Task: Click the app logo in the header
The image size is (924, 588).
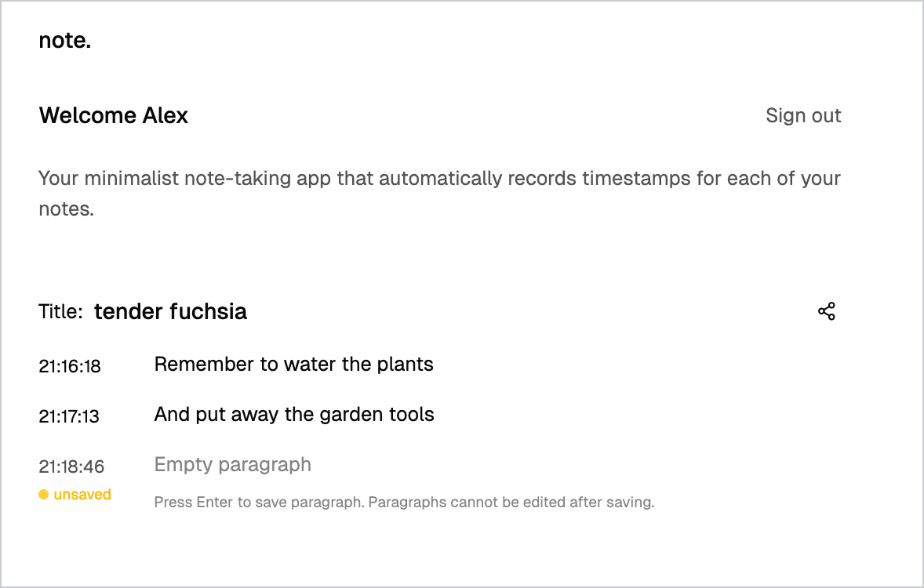Action: (64, 39)
